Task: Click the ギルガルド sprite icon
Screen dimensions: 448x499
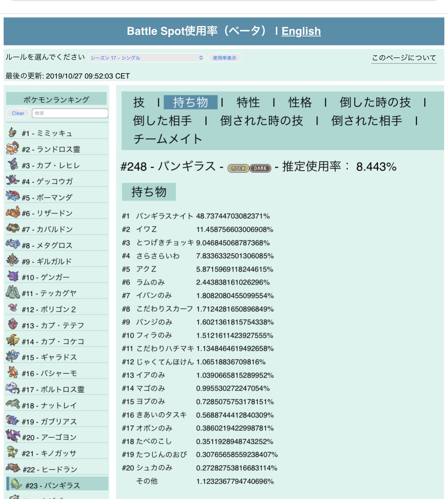Action: 13,260
